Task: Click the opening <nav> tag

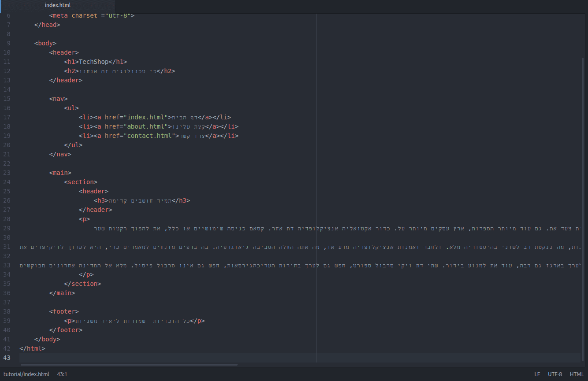Action: [59, 99]
